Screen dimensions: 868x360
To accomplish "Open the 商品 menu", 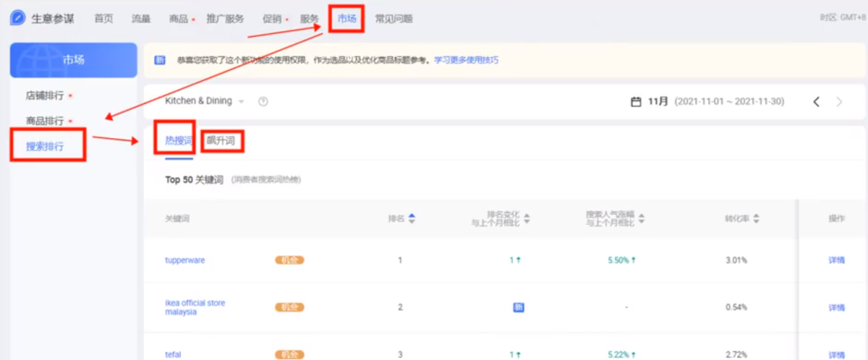I will 178,18.
